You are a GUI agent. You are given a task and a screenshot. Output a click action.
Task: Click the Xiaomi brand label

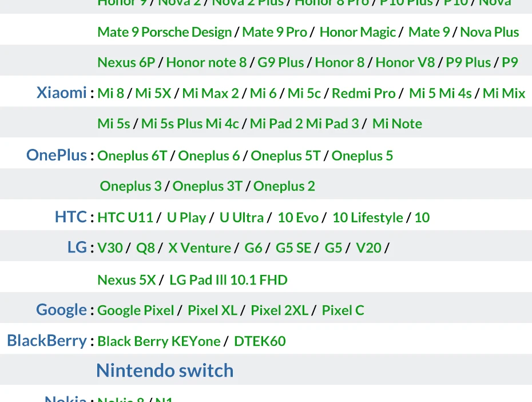pos(61,92)
